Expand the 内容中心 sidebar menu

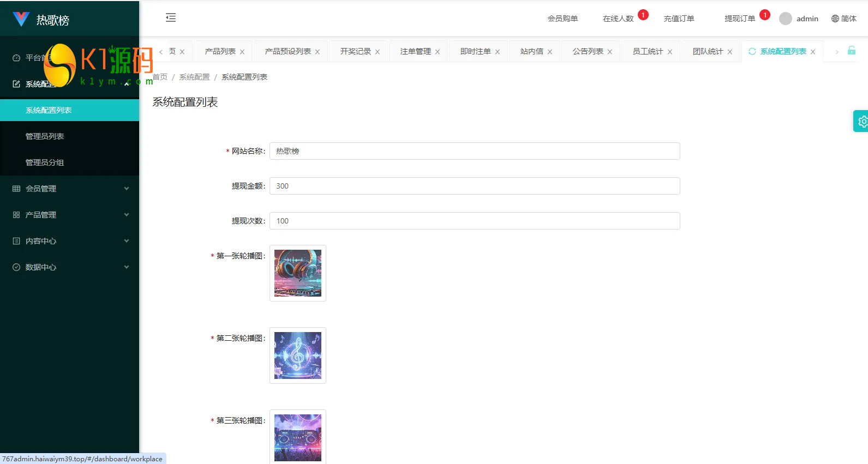point(69,241)
